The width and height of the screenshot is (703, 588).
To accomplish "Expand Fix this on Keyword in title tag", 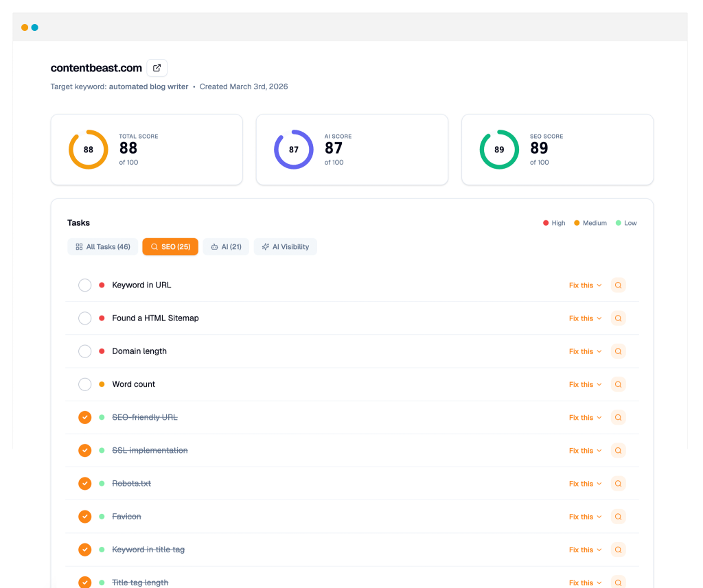I will click(585, 550).
